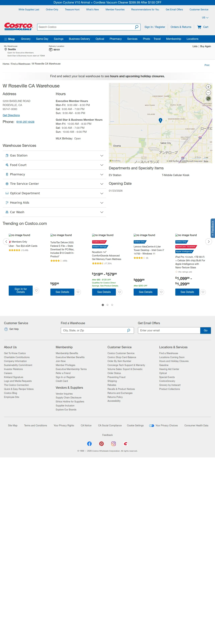The height and width of the screenshot is (644, 215).
Task: Open the Grocery menu
Action: (26, 39)
